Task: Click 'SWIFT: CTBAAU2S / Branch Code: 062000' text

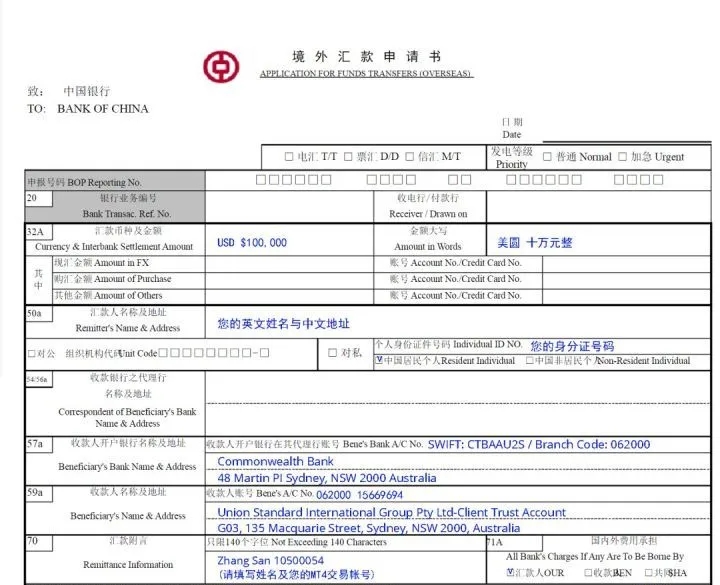Action: coord(539,444)
